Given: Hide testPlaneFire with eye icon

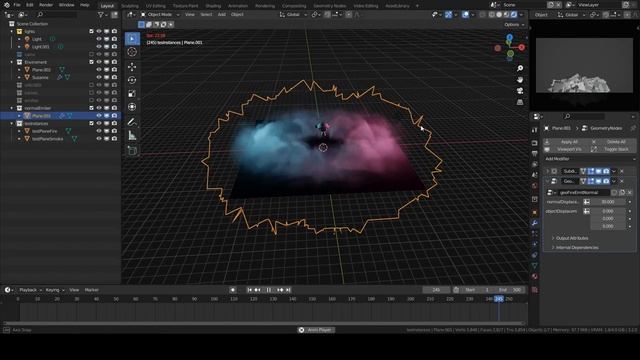Looking at the screenshot, I should point(99,131).
